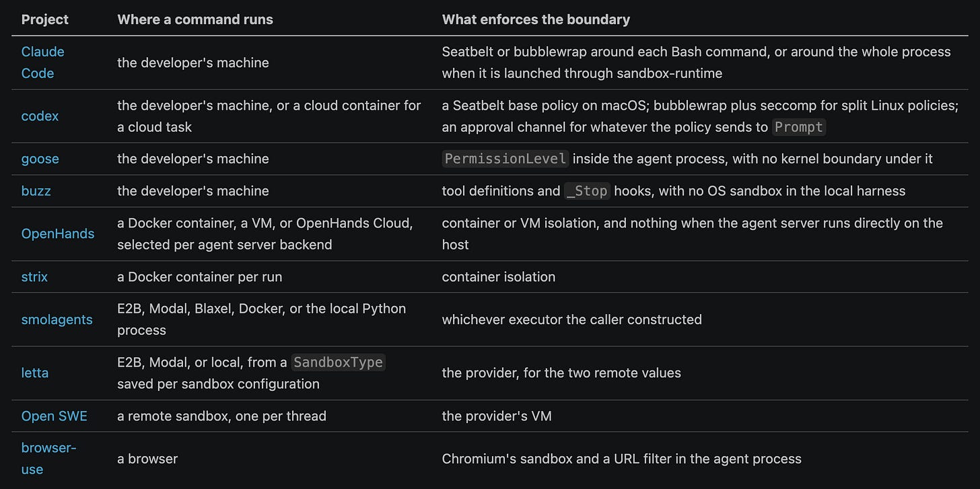Click the Where a command runs header
980x489 pixels.
point(195,20)
